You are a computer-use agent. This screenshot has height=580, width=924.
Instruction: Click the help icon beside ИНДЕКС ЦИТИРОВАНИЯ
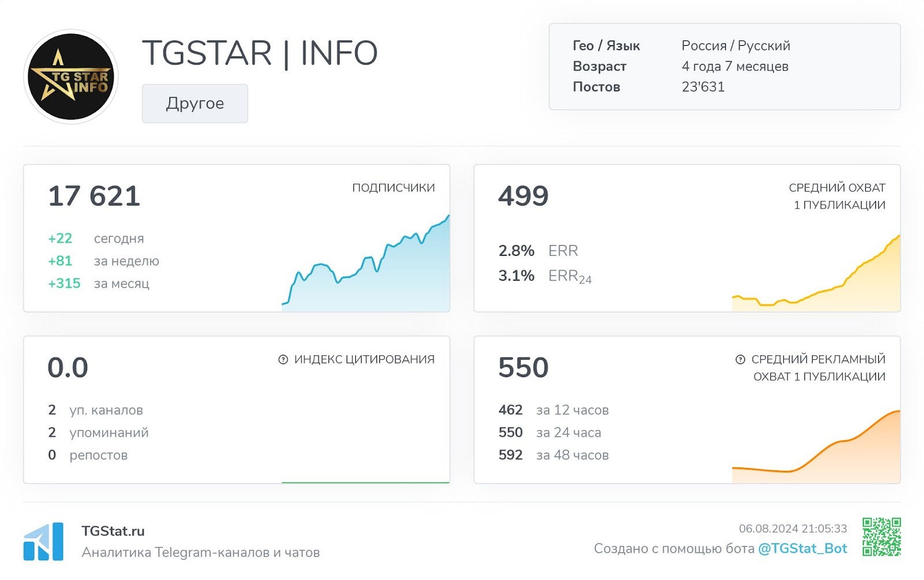pyautogui.click(x=283, y=359)
